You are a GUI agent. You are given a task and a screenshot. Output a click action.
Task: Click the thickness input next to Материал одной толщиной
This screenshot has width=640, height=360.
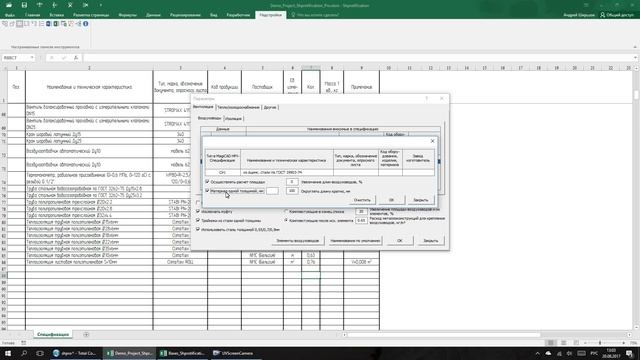pyautogui.click(x=272, y=191)
